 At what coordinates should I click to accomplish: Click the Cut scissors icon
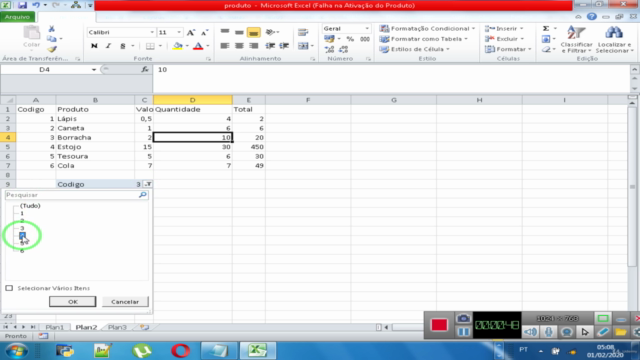click(x=51, y=29)
